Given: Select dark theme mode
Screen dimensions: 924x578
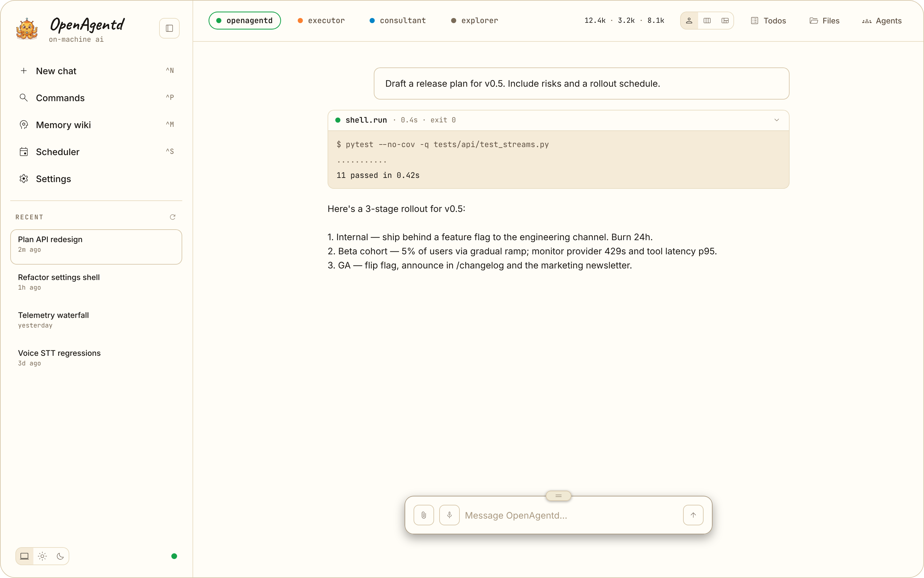Looking at the screenshot, I should coord(60,556).
